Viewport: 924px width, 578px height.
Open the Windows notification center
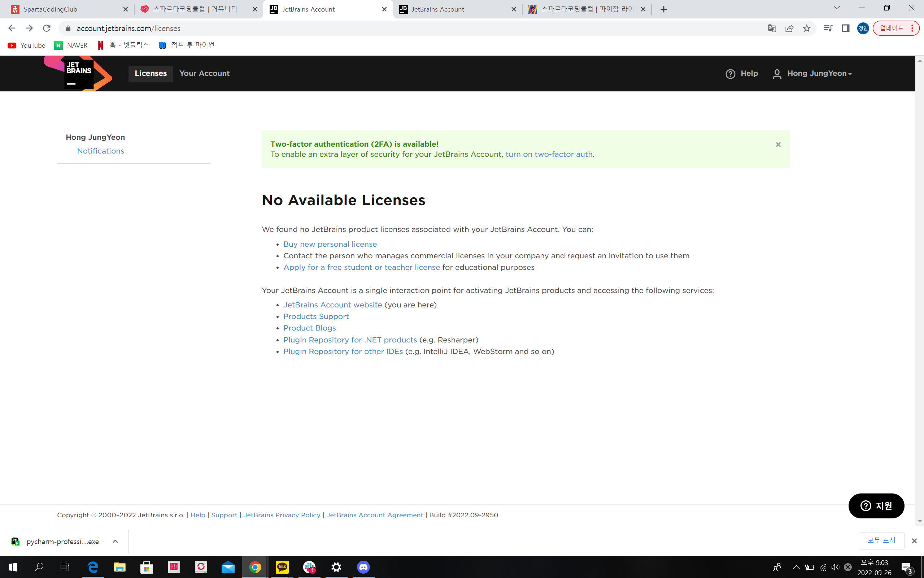click(x=907, y=567)
